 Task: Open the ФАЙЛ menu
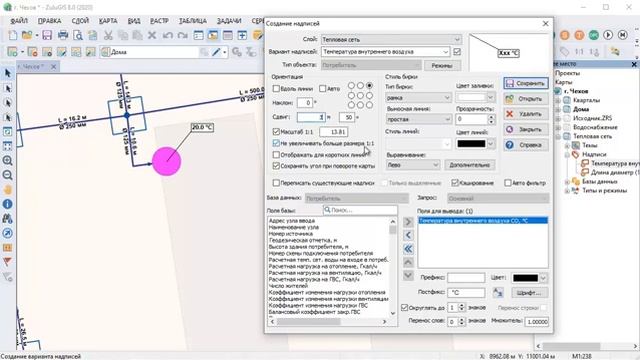click(x=19, y=21)
